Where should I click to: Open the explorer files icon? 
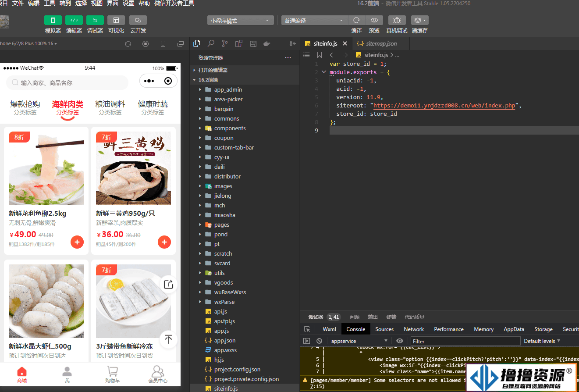[197, 43]
